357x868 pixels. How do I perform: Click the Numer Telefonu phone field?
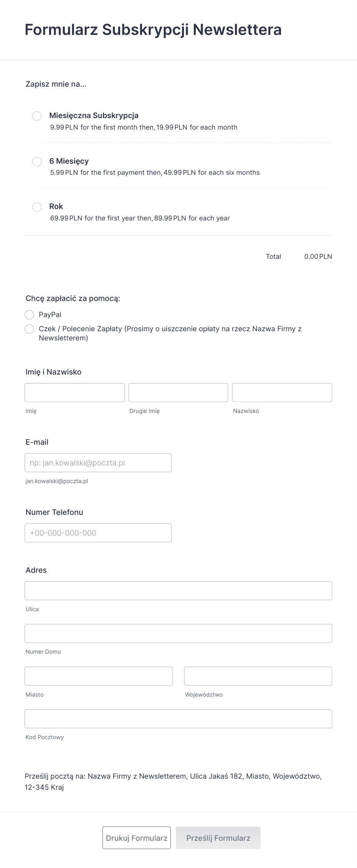pos(98,533)
